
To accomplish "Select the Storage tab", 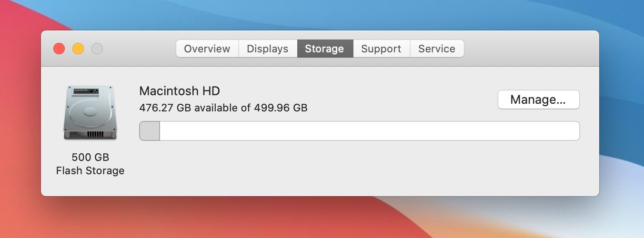I will 325,49.
